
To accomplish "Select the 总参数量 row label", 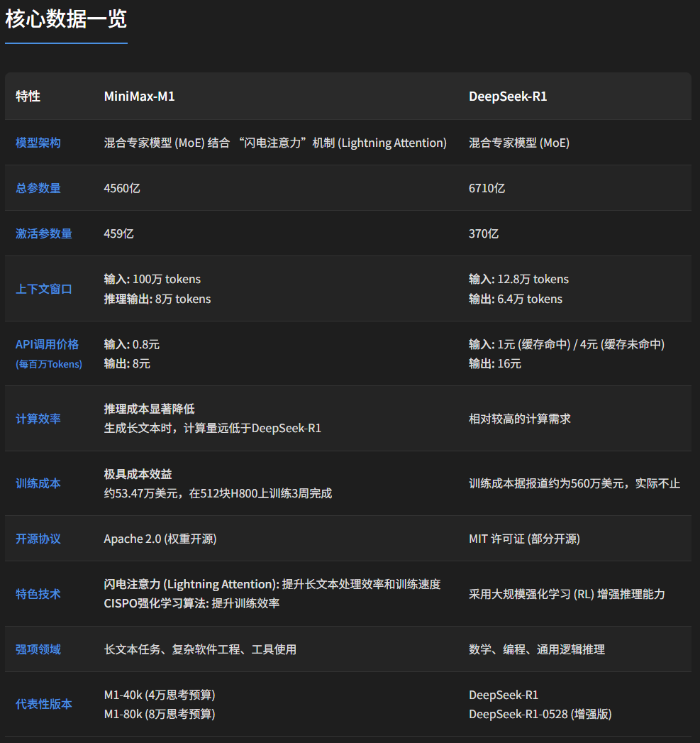I will point(38,188).
